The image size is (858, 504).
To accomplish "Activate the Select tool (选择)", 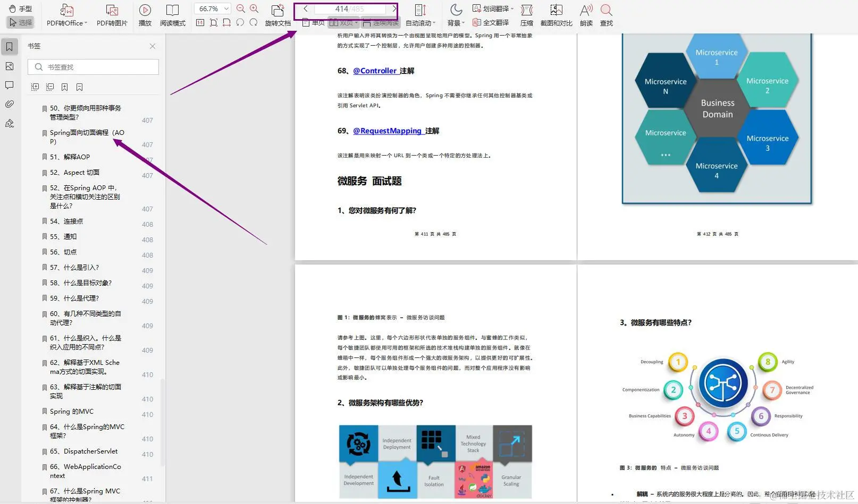I will pos(20,22).
